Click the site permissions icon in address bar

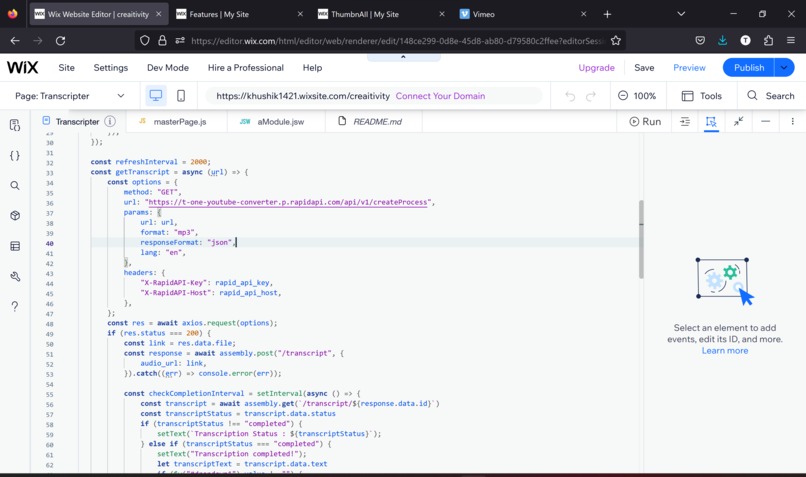(180, 41)
